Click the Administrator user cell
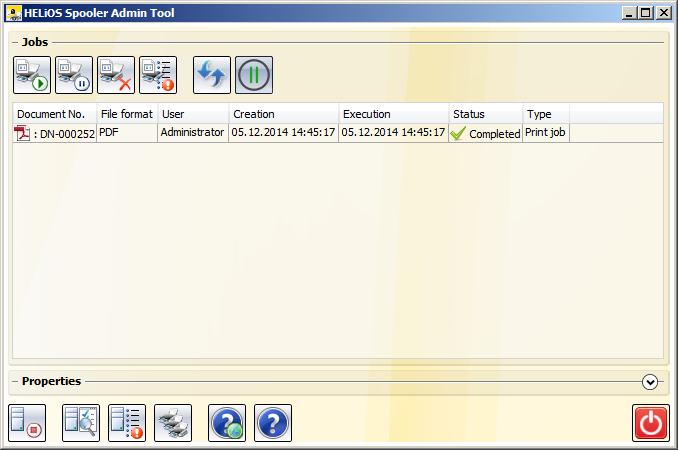 pos(193,133)
